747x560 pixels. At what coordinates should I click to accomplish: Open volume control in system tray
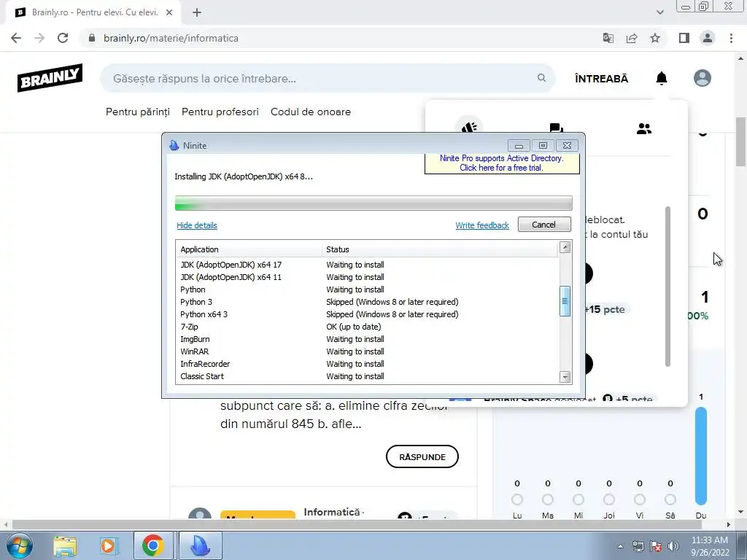[x=673, y=547]
